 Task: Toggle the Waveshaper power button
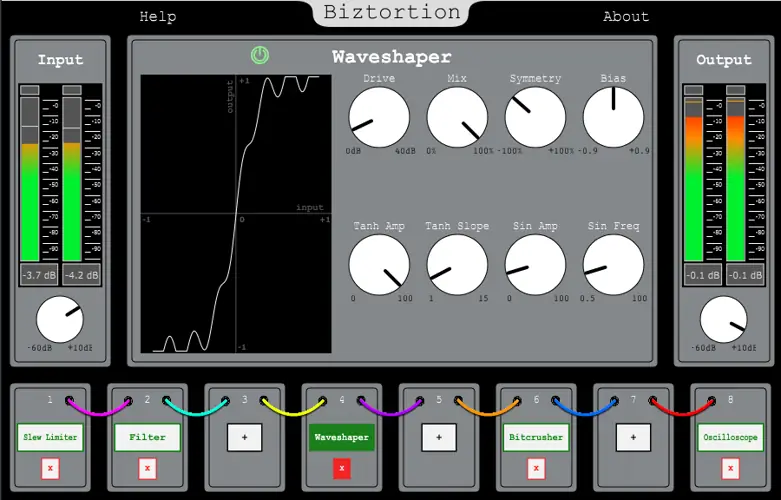click(260, 55)
